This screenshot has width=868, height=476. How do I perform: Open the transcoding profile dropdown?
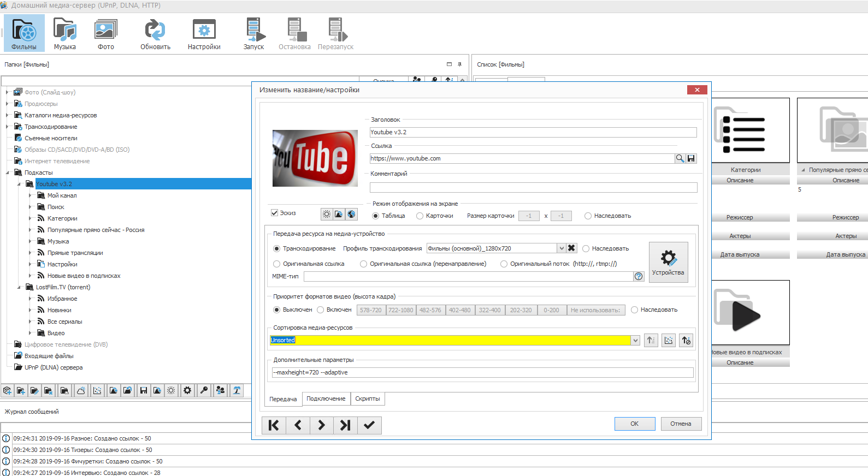tap(561, 248)
